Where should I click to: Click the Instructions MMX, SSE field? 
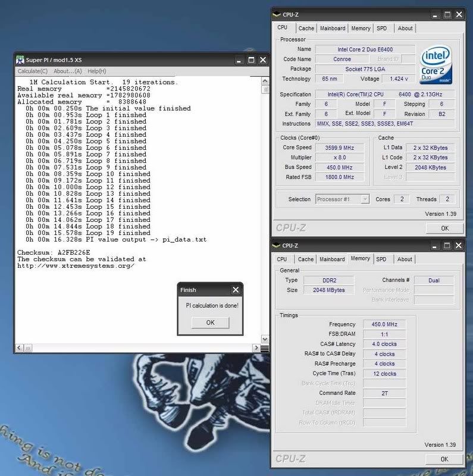(385, 124)
